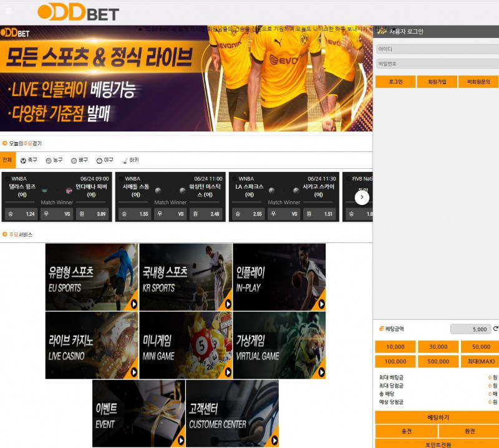This screenshot has height=448, width=499.
Task: Click the ODDBET logo
Action: tap(78, 12)
